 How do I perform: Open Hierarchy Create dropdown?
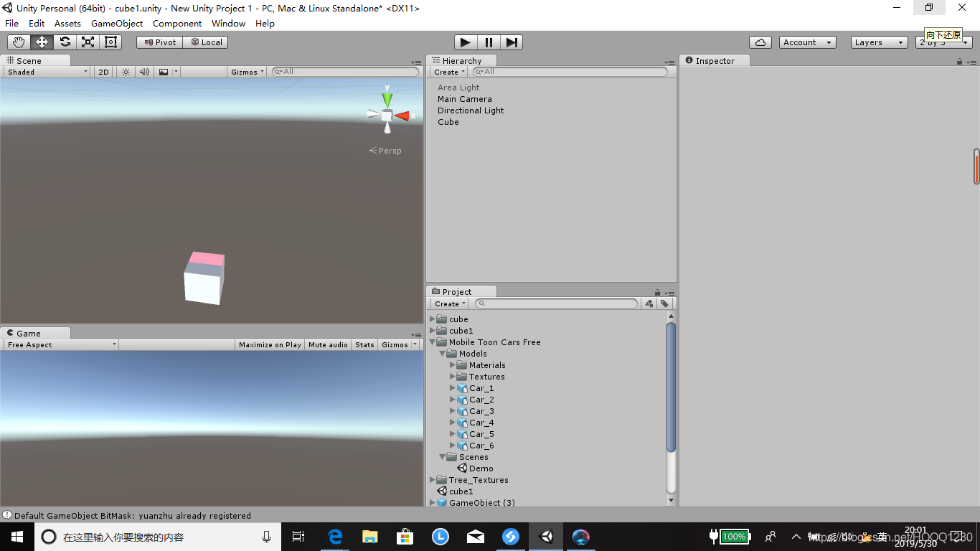[449, 72]
